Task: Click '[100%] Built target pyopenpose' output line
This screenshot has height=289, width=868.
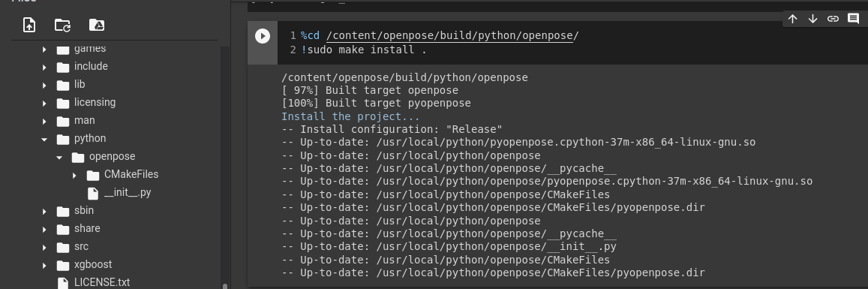Action: (x=376, y=103)
